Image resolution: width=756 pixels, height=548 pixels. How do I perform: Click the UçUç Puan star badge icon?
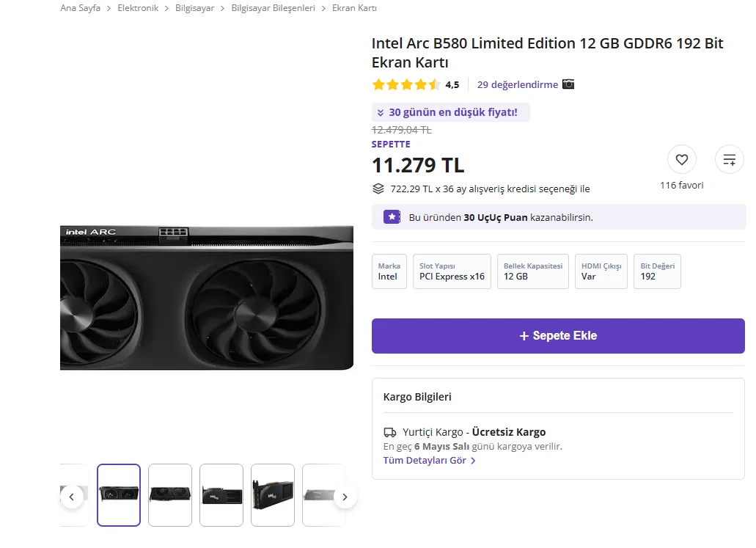(392, 217)
